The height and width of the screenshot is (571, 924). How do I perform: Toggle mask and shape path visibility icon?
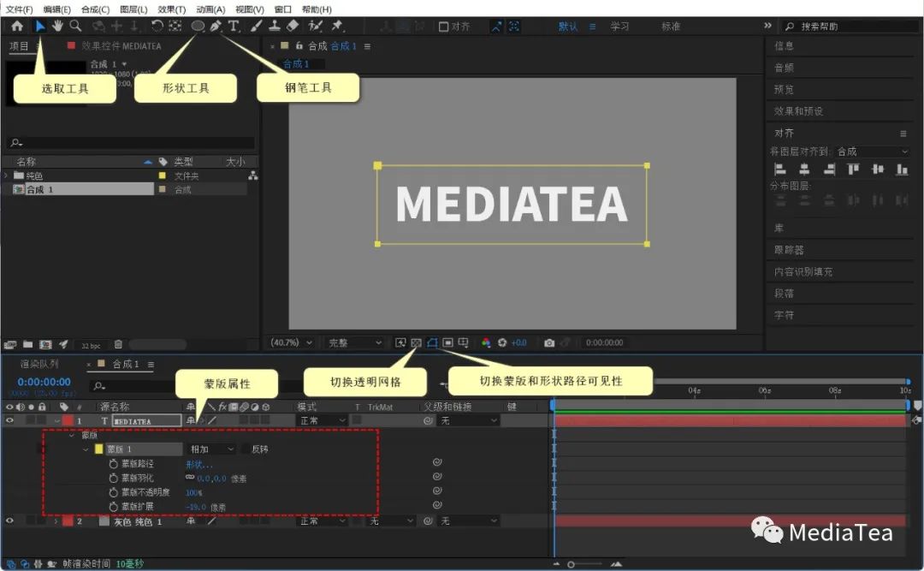(x=432, y=342)
